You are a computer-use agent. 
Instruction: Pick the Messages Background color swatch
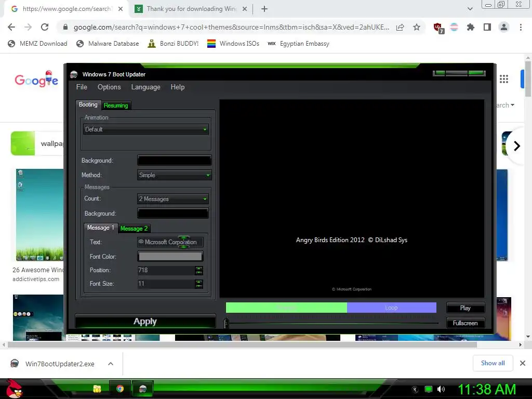[x=172, y=213]
